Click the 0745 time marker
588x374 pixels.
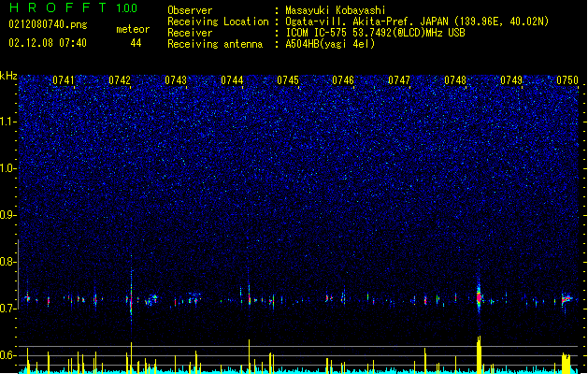pos(288,80)
